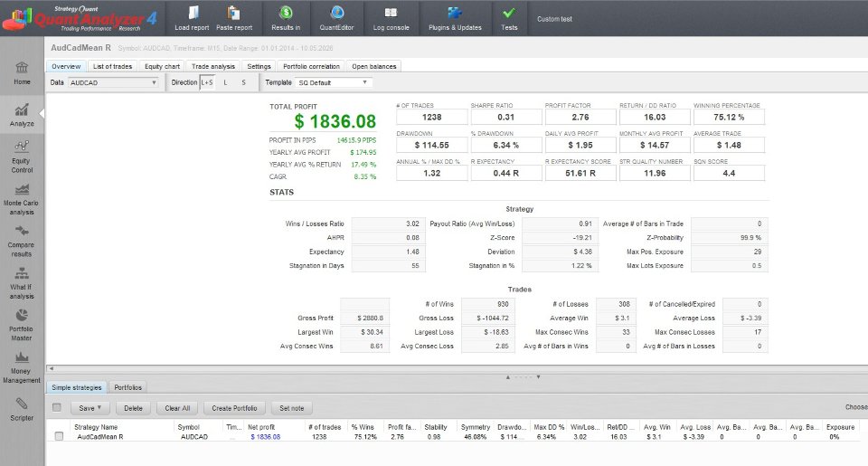Open the Compare results section
Viewport: 868px width, 466px height.
pos(22,241)
